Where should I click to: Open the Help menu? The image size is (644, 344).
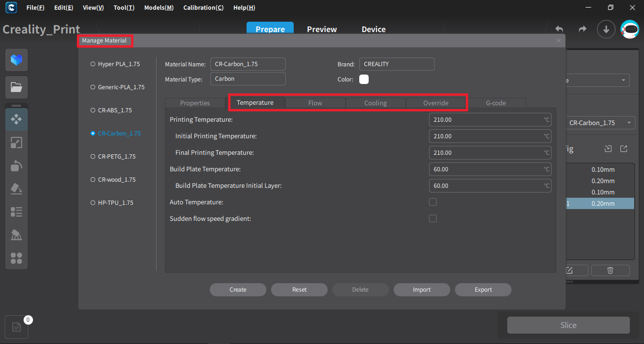[244, 8]
